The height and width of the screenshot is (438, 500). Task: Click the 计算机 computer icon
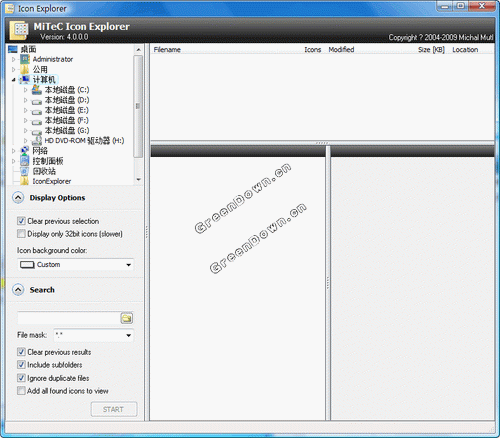tap(25, 79)
